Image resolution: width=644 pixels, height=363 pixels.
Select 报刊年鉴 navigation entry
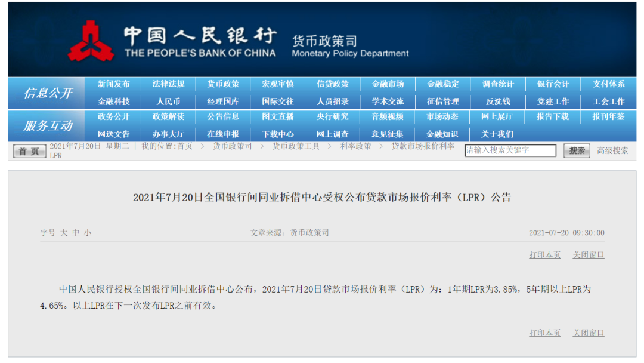[x=608, y=117]
